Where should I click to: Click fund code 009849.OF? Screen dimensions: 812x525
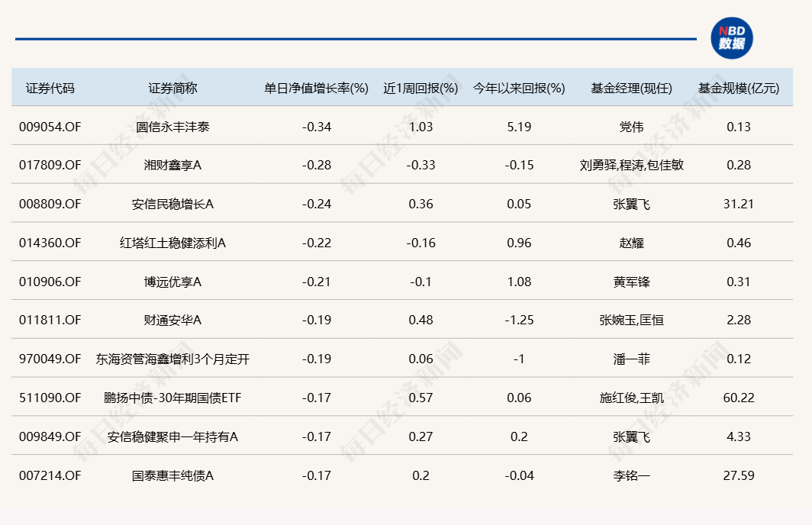[50, 436]
